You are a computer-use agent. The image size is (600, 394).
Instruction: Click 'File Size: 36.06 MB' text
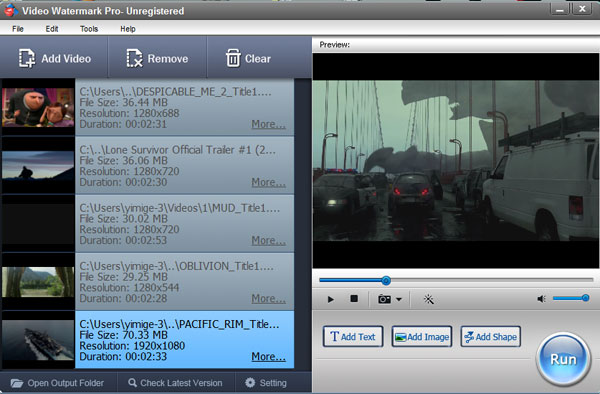tap(123, 161)
